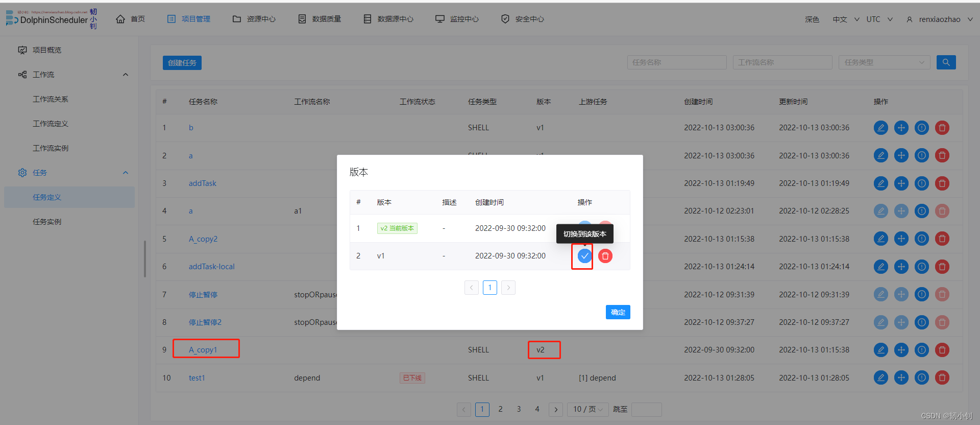The height and width of the screenshot is (425, 980).
Task: Click the v2 当前版本 tag
Action: click(397, 228)
